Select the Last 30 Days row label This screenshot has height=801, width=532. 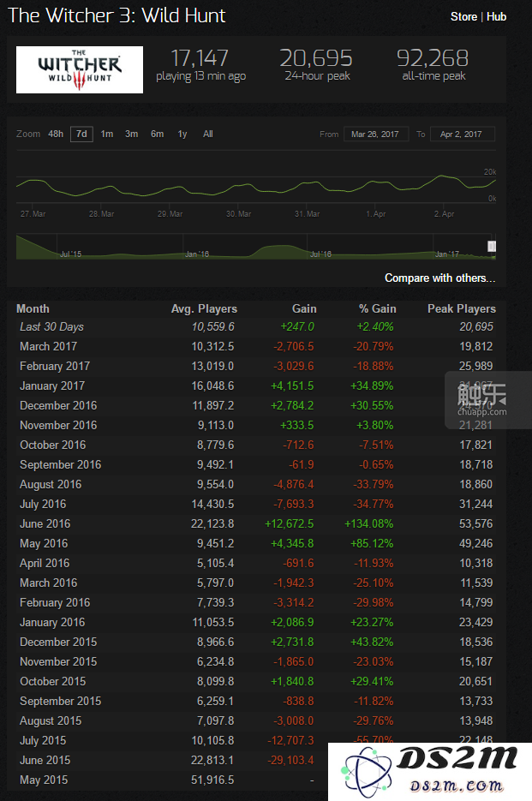tap(51, 327)
